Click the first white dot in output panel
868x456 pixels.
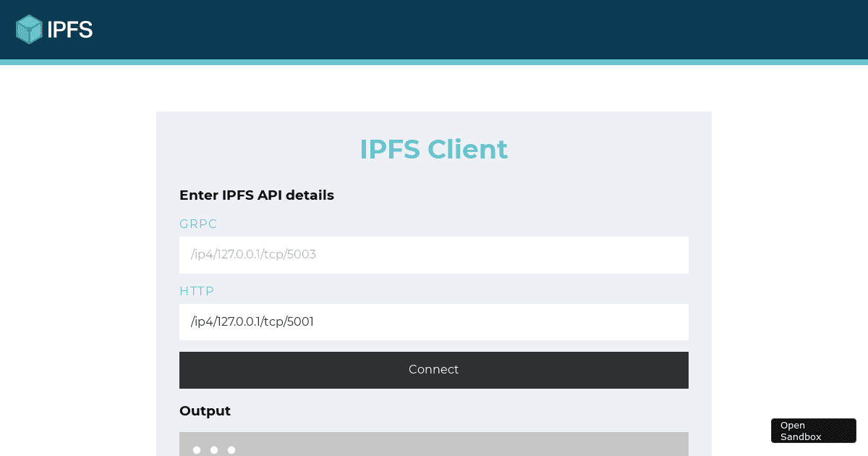click(x=197, y=450)
